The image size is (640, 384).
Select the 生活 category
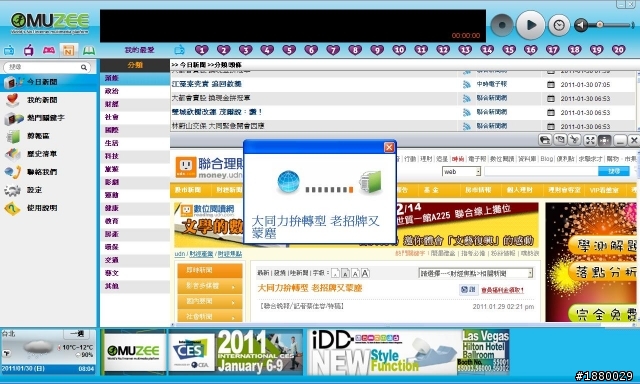pos(135,143)
